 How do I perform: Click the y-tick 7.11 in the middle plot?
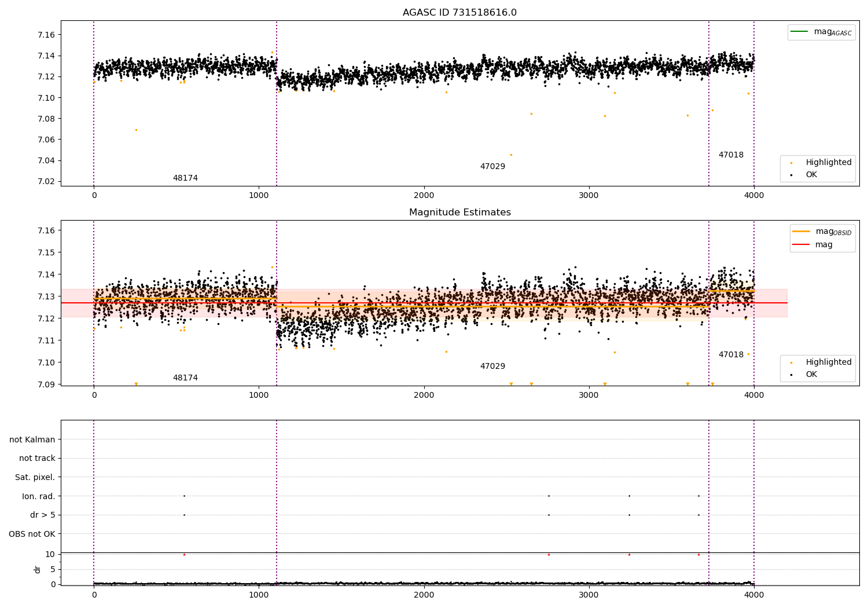coord(46,340)
